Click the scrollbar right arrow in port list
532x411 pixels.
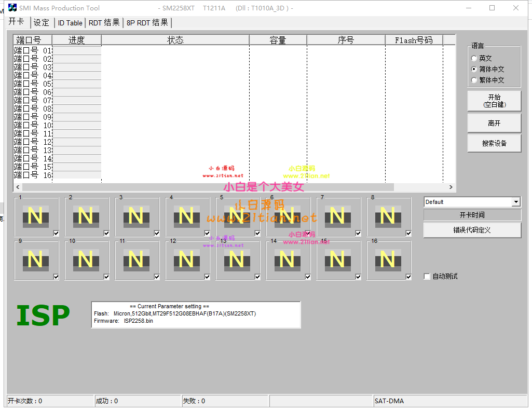pos(451,187)
